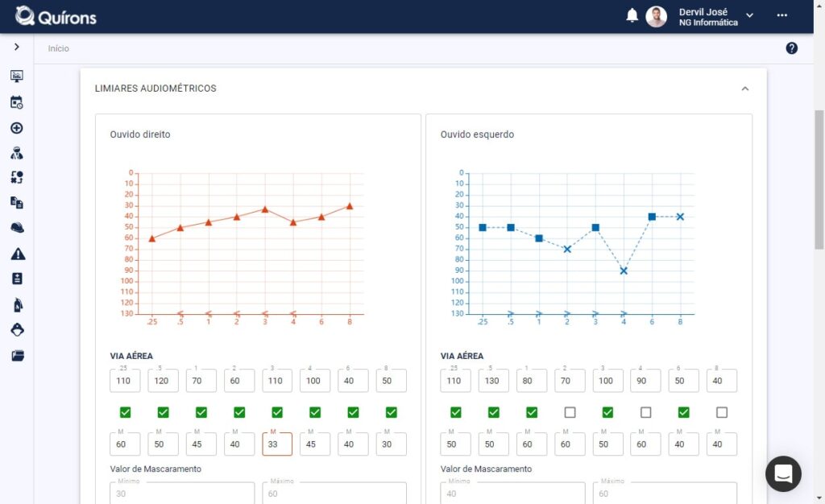Screen dimensions: 825x504
Task: Click the vertical page scrollbar thumb
Action: [819, 179]
